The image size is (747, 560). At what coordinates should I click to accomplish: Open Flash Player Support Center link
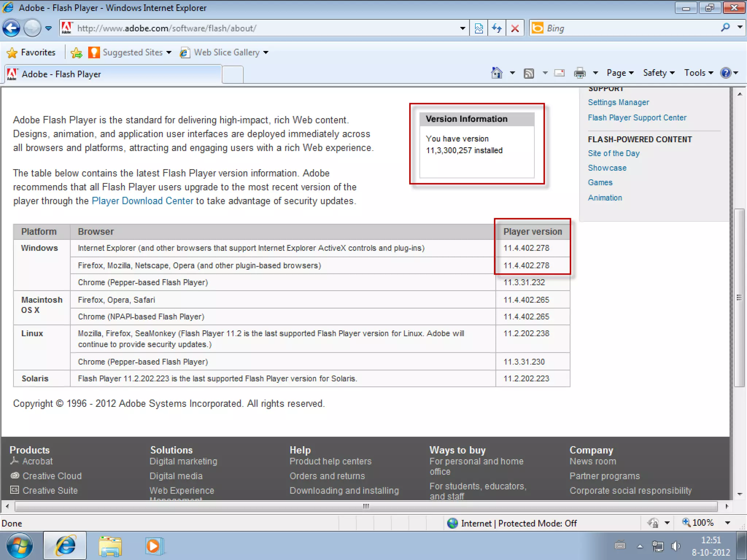pyautogui.click(x=637, y=118)
